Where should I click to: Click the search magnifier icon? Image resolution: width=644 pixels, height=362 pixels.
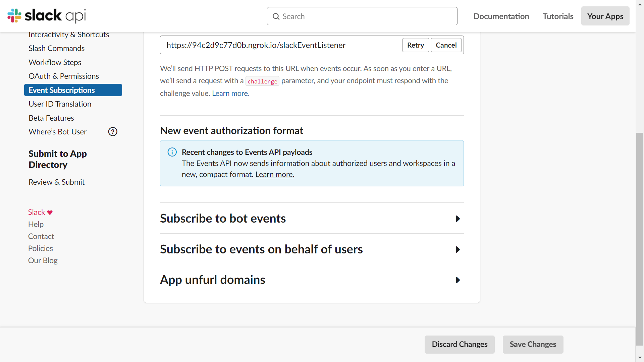[276, 16]
